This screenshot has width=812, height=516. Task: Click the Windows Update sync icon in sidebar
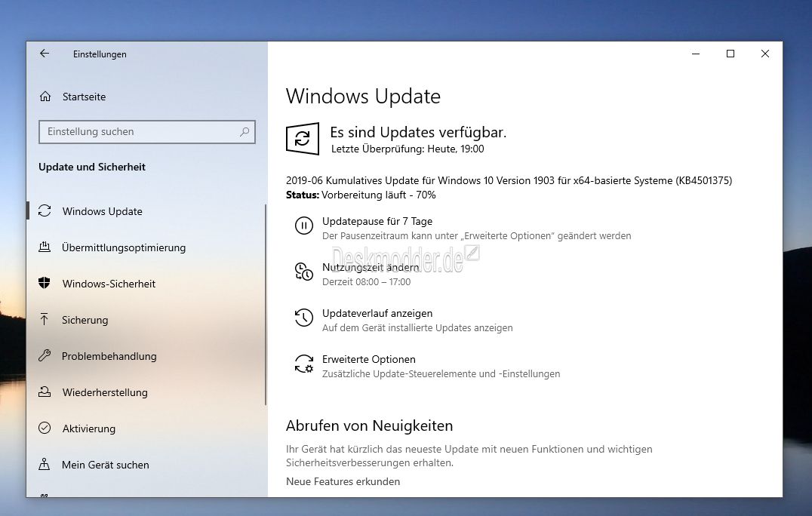click(x=45, y=210)
